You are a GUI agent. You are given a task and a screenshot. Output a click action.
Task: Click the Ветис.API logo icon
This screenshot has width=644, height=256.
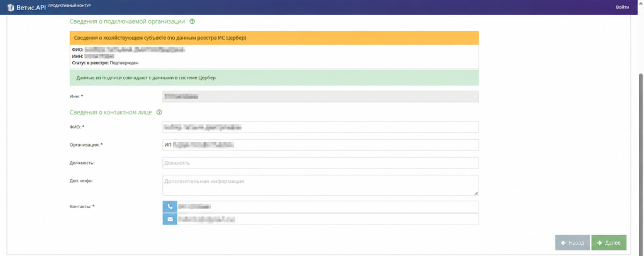click(x=11, y=7)
